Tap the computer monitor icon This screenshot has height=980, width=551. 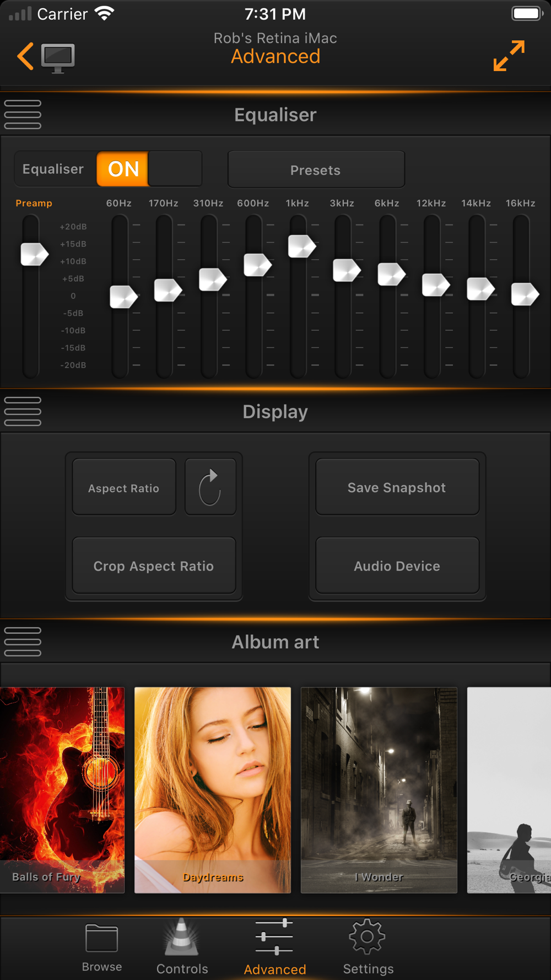(58, 58)
